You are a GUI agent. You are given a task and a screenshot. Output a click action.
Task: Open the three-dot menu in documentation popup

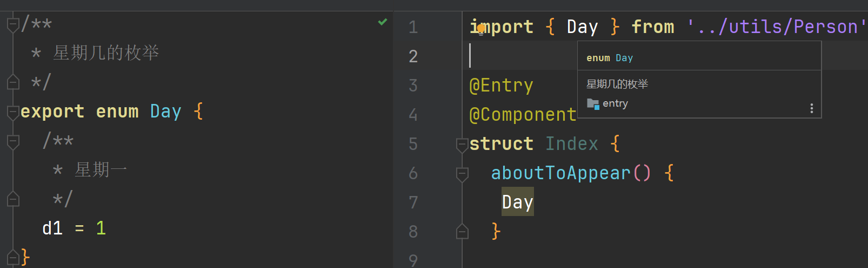pos(811,108)
